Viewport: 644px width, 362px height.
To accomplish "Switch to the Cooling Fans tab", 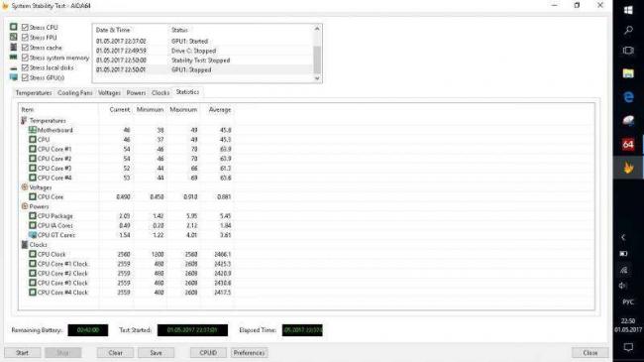I will (74, 93).
